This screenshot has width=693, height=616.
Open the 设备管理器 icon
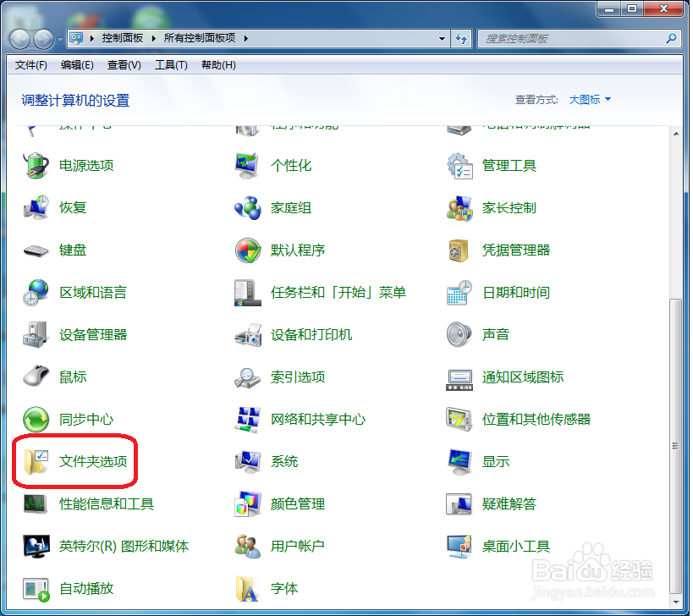pos(36,334)
